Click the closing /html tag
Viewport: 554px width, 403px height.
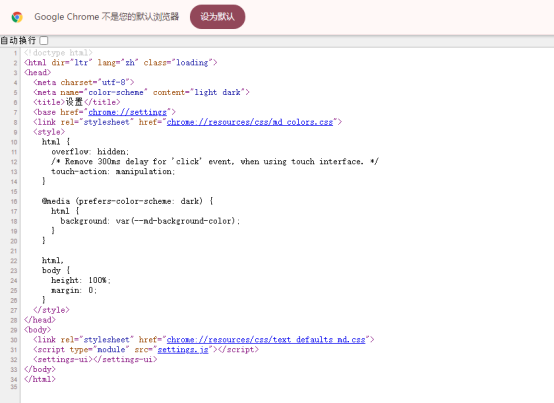pyautogui.click(x=40, y=379)
